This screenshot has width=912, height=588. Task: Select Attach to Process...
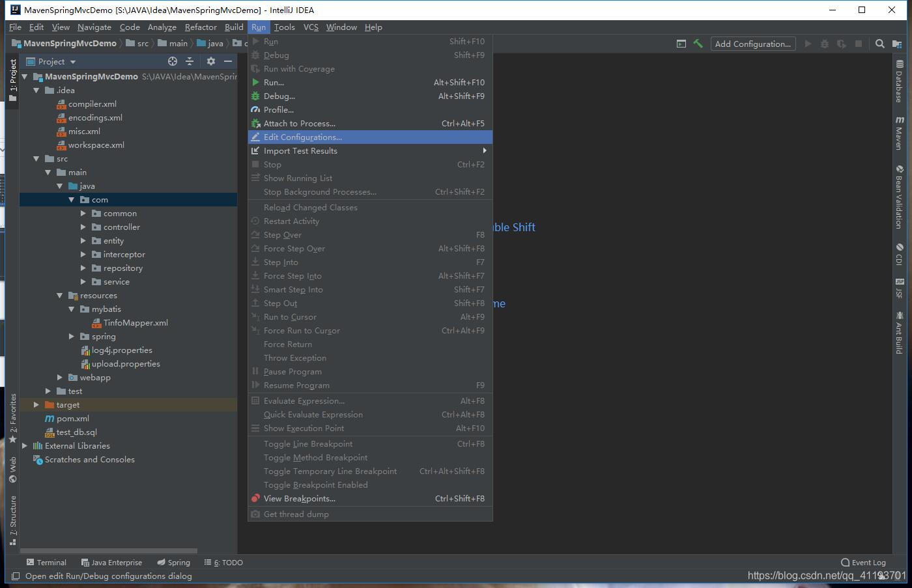370,124
